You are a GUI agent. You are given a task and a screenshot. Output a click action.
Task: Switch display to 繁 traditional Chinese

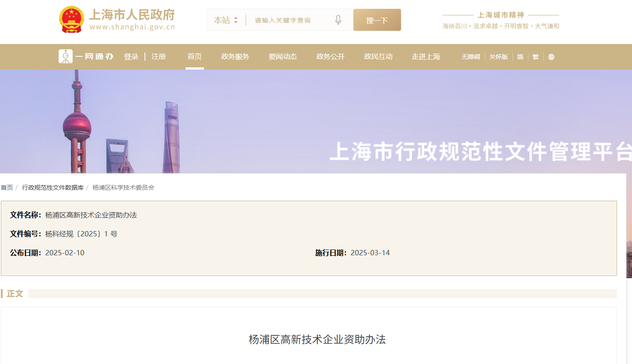[535, 56]
